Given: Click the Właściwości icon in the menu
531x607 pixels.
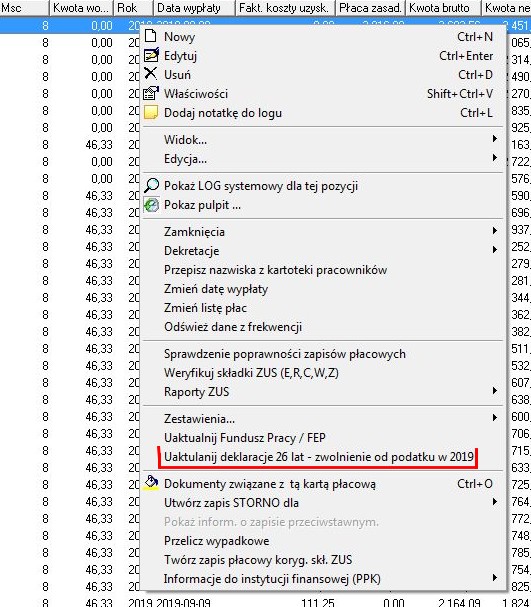Looking at the screenshot, I should click(151, 93).
